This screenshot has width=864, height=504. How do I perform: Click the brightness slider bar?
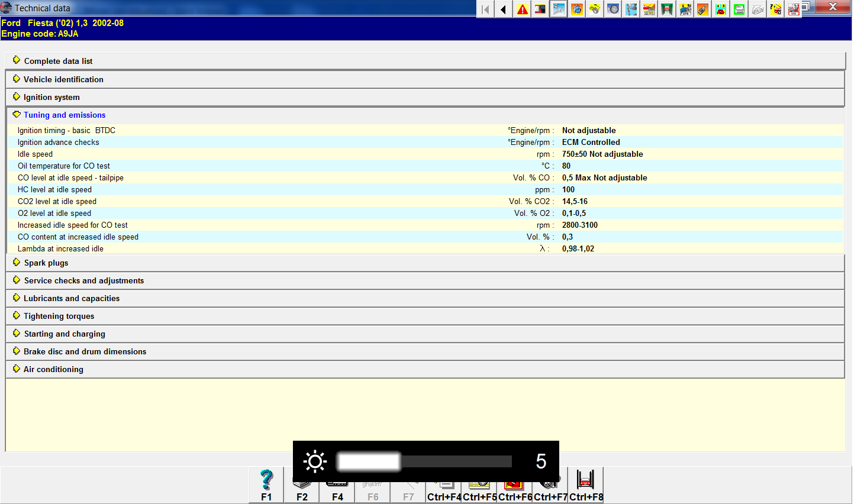(424, 461)
